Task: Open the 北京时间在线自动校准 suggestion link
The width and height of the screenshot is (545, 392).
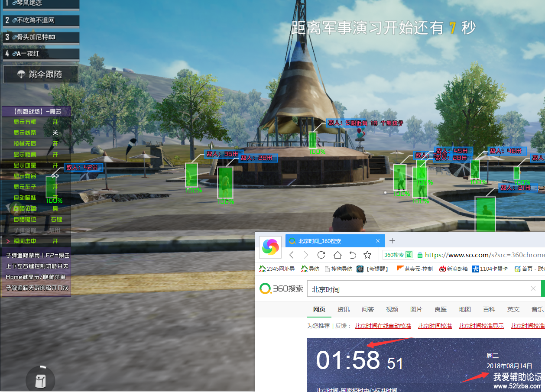Action: [x=383, y=326]
